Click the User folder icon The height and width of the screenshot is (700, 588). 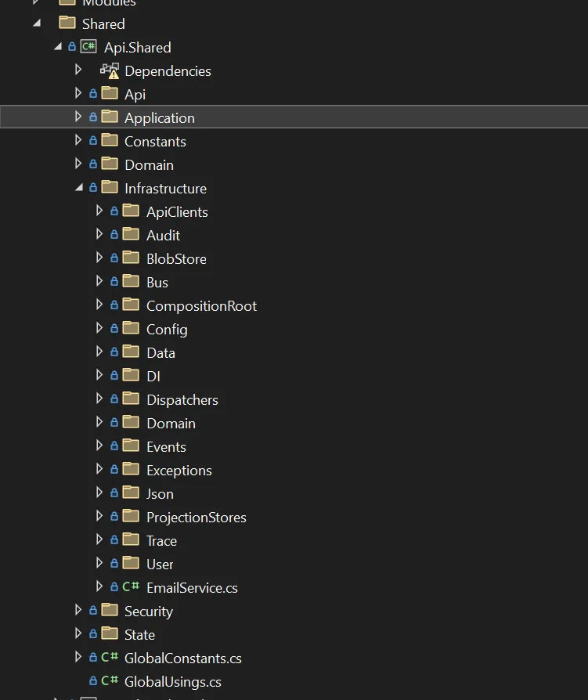(x=131, y=563)
